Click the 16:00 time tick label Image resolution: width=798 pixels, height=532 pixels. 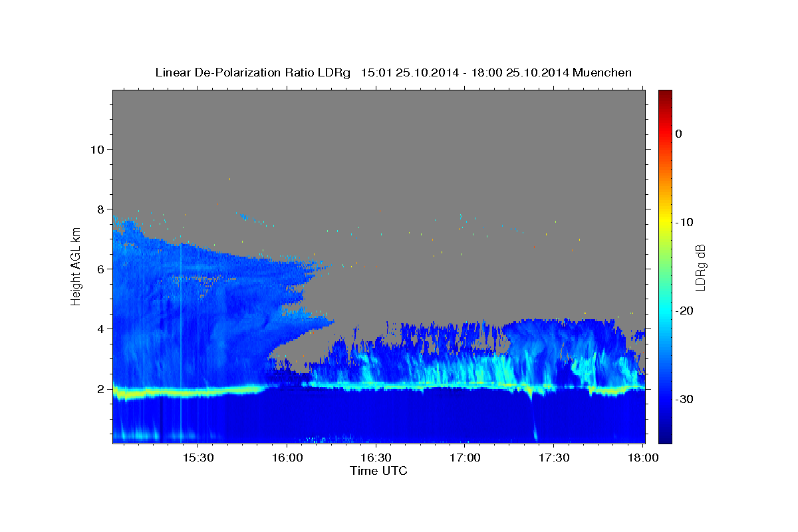pyautogui.click(x=287, y=458)
